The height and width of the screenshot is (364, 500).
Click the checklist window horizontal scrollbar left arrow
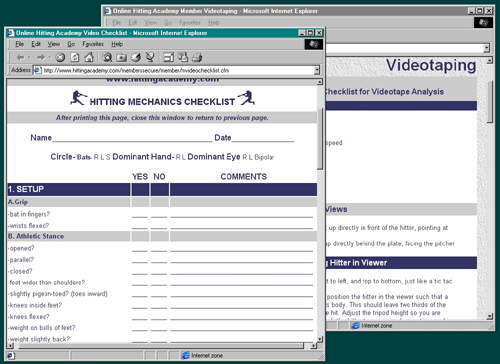point(10,346)
